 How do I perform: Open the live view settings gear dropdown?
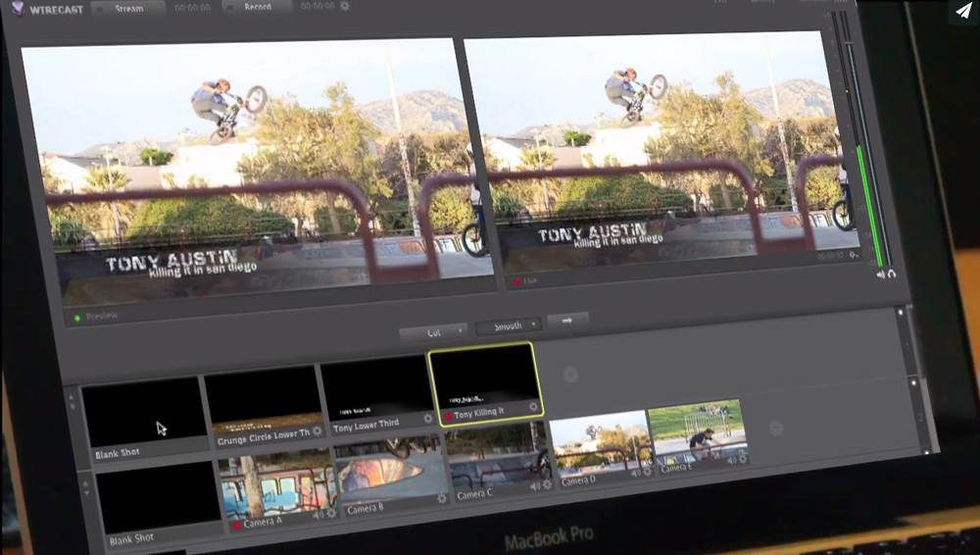(x=854, y=255)
